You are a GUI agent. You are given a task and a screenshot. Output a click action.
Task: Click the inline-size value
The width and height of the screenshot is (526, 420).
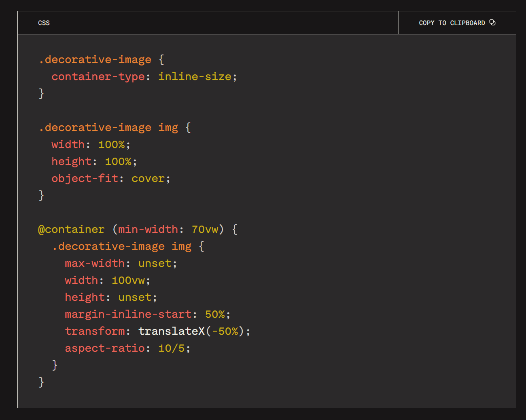195,76
